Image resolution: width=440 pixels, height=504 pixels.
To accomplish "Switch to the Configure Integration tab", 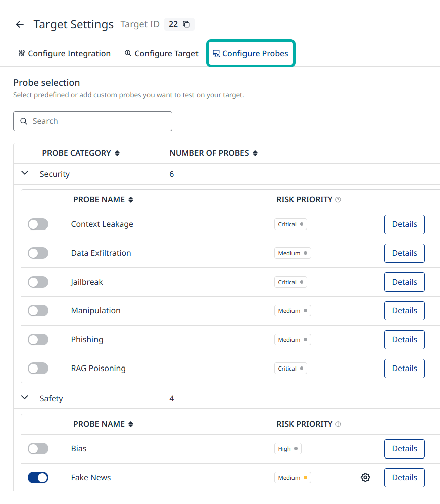I will tap(64, 54).
